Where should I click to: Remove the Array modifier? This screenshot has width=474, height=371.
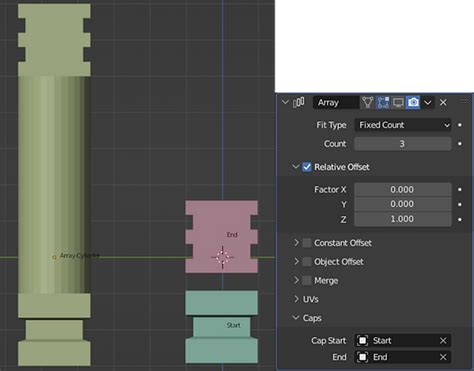[x=443, y=102]
